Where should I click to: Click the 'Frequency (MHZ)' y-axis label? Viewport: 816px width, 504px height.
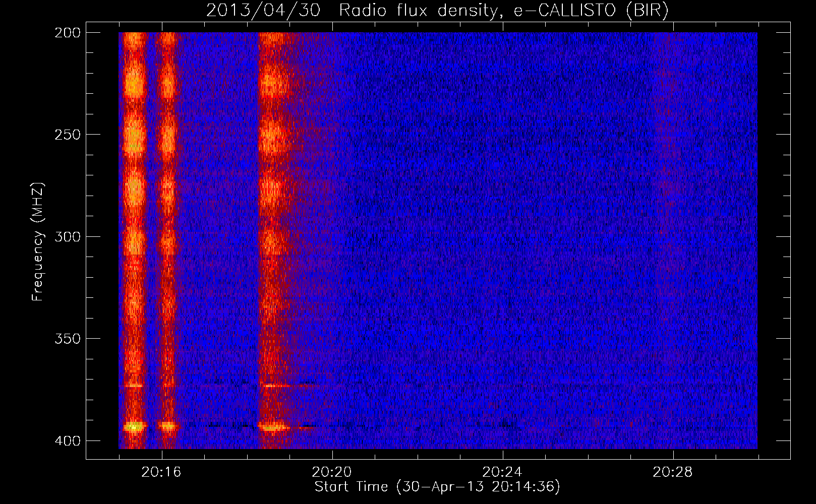pyautogui.click(x=38, y=242)
